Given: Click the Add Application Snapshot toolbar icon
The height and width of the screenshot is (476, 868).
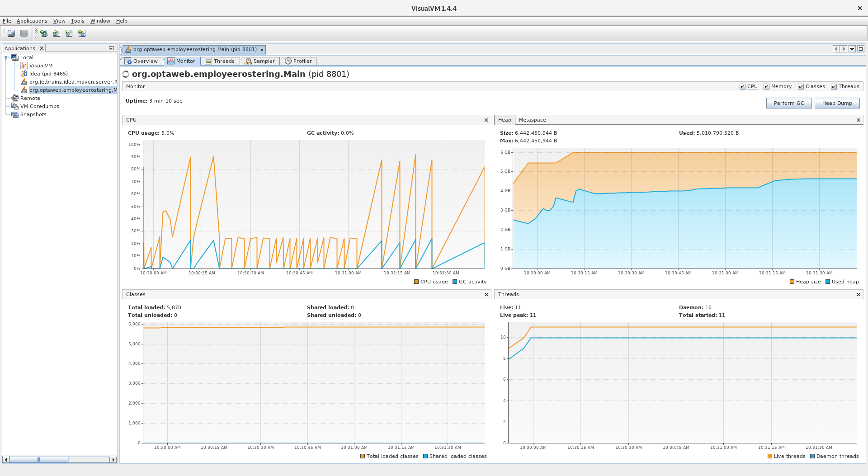Looking at the screenshot, I should [x=82, y=33].
